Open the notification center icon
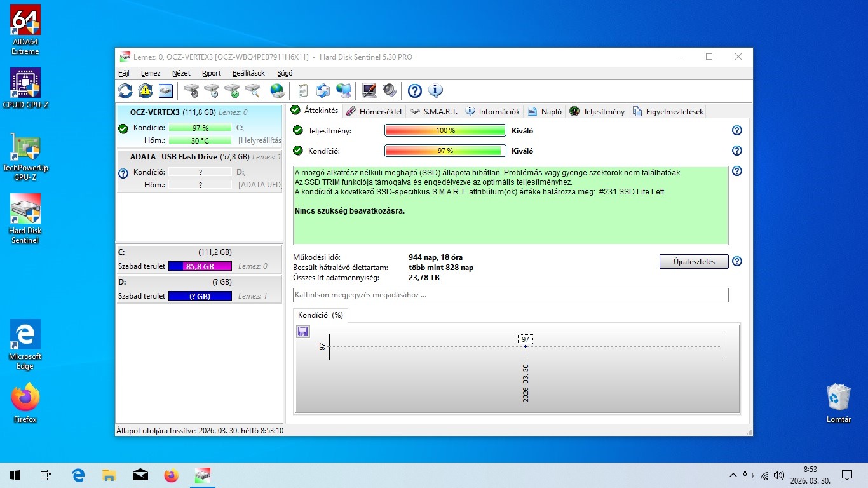This screenshot has height=488, width=868. [x=846, y=475]
